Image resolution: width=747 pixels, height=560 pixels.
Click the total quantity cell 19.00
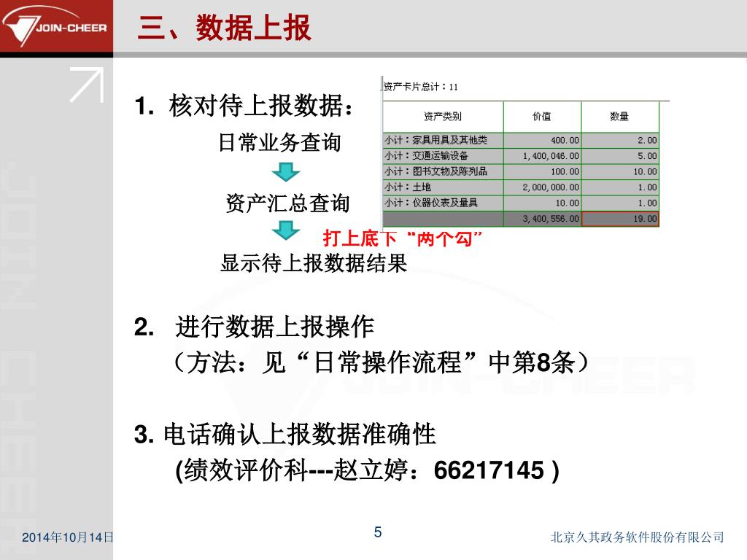click(620, 219)
